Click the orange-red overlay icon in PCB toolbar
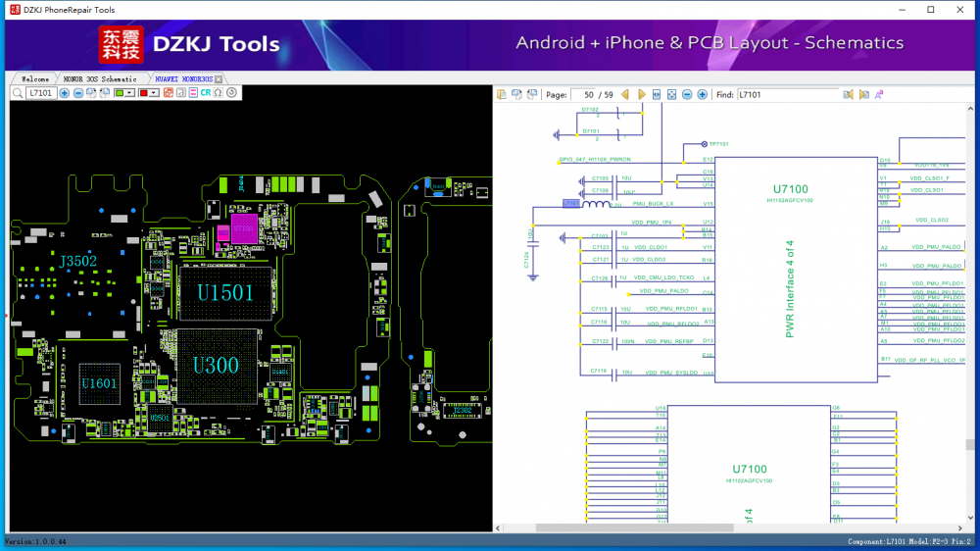 (x=169, y=93)
